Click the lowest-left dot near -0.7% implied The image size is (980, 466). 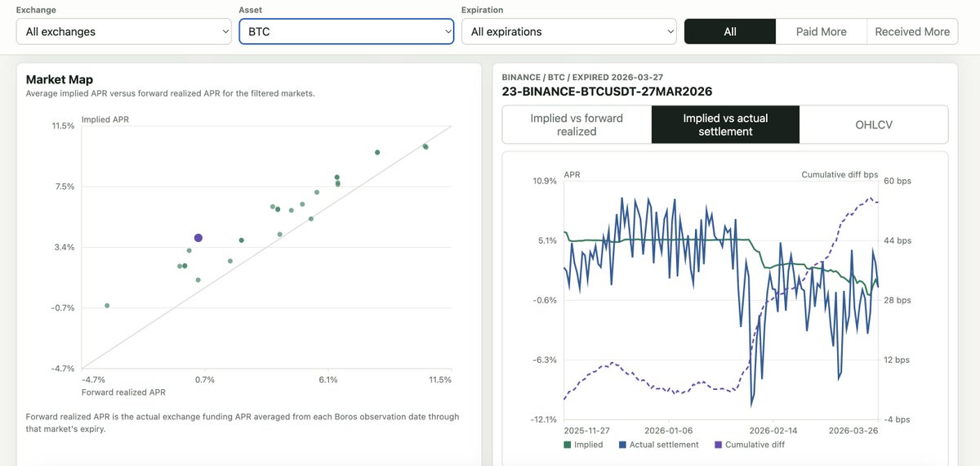(107, 306)
